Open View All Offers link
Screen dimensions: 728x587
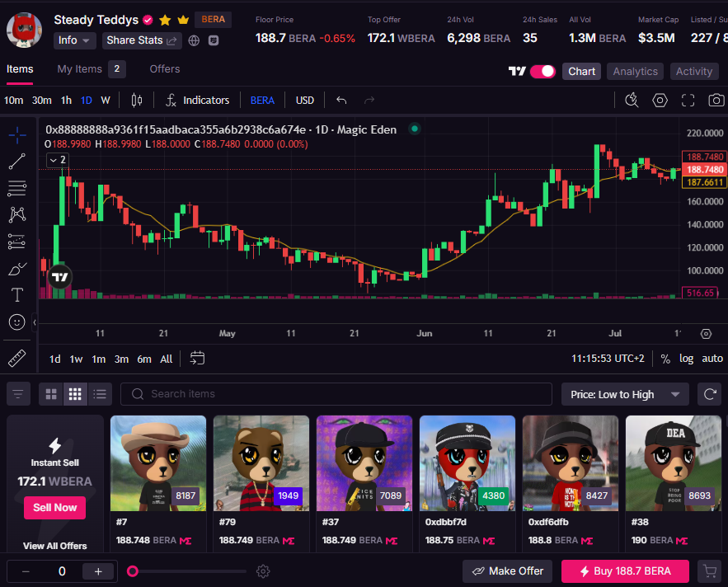[54, 546]
